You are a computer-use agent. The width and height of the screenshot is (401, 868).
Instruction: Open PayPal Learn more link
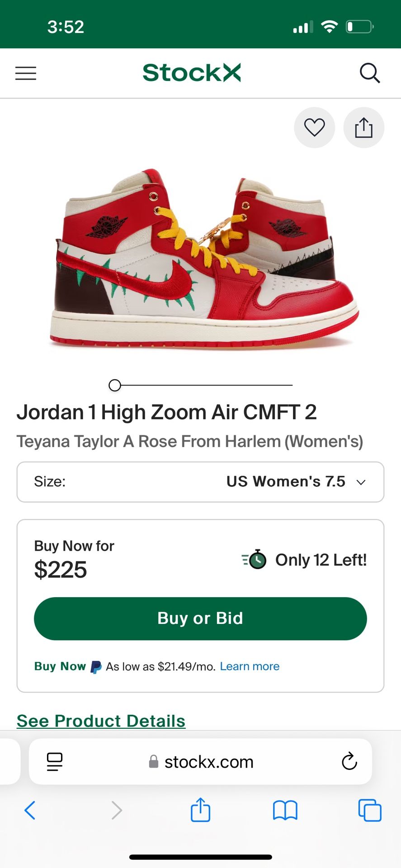(250, 666)
